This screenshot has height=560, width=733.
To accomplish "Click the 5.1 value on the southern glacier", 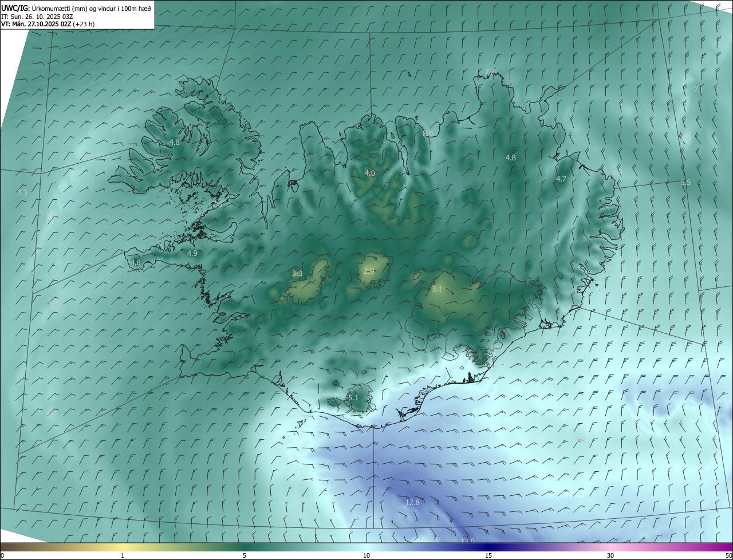I will (352, 397).
